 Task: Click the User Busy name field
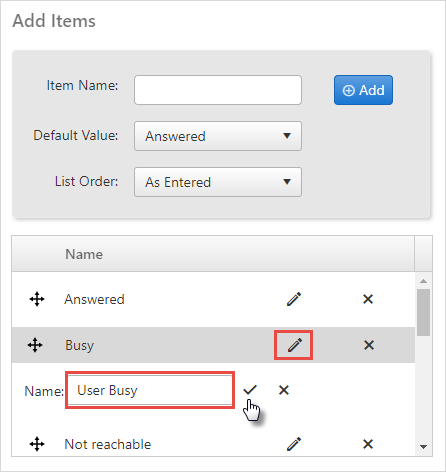(150, 390)
